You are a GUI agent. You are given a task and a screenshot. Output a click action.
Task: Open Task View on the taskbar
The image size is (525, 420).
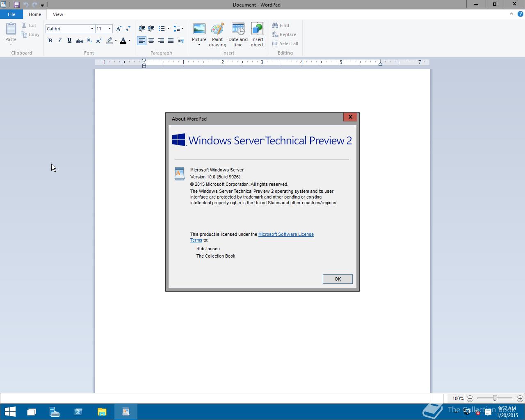pyautogui.click(x=32, y=411)
